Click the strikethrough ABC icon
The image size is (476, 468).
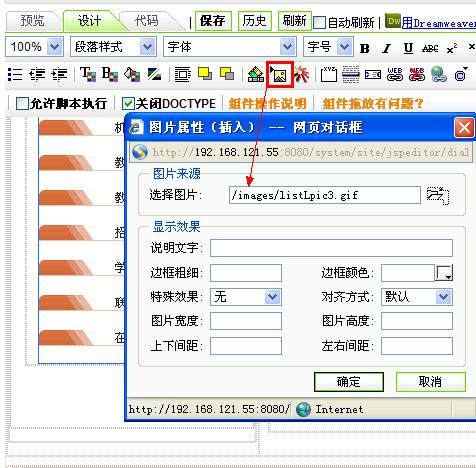click(x=430, y=49)
